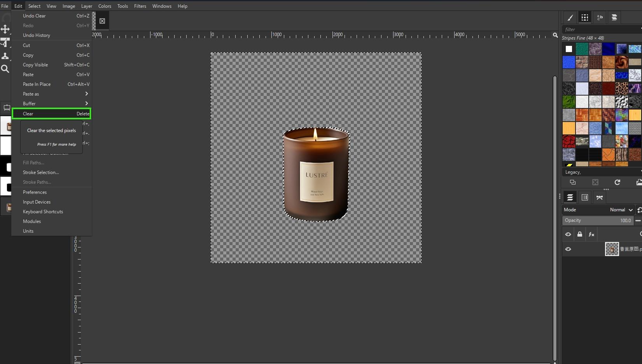Select the Zoom magnifier tool in toolbox
642x364 pixels.
point(5,69)
